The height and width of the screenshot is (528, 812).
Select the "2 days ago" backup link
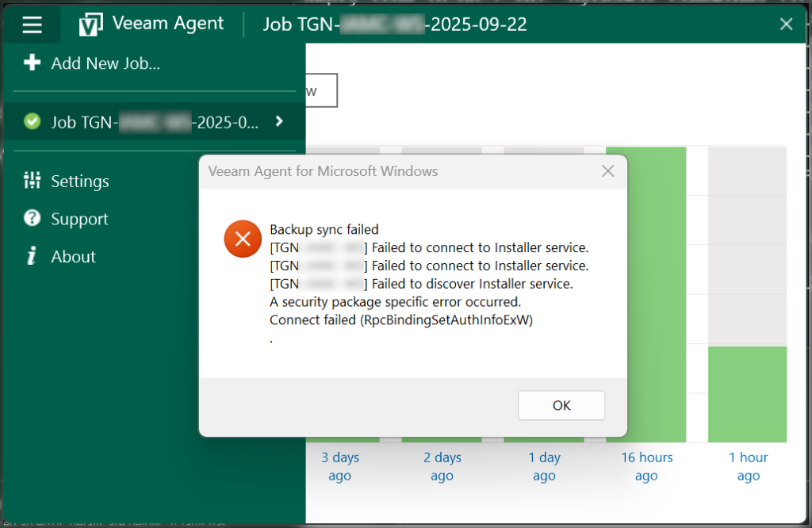[442, 466]
